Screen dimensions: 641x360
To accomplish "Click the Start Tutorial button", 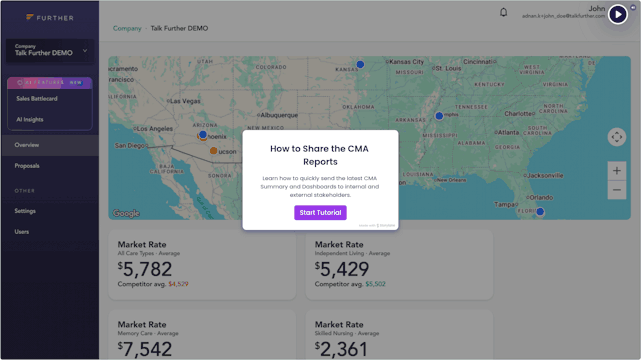I will (320, 212).
